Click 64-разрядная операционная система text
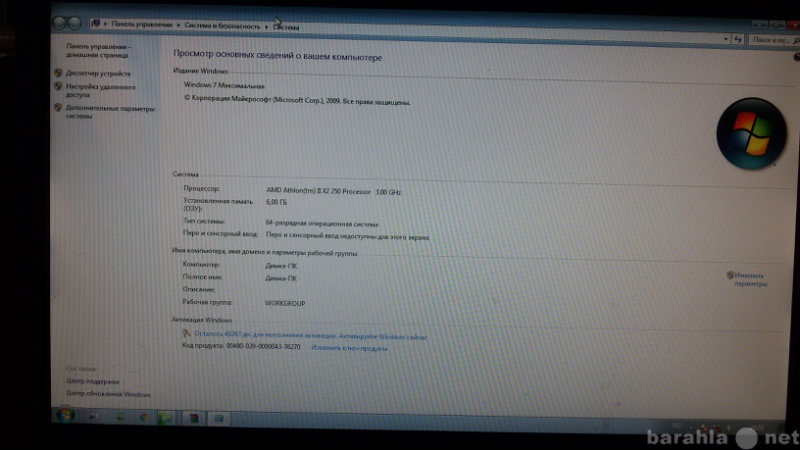 pyautogui.click(x=322, y=223)
